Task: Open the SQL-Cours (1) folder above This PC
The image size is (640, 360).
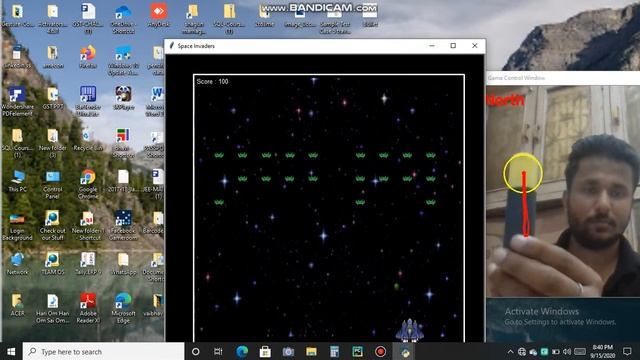Action: point(17,143)
